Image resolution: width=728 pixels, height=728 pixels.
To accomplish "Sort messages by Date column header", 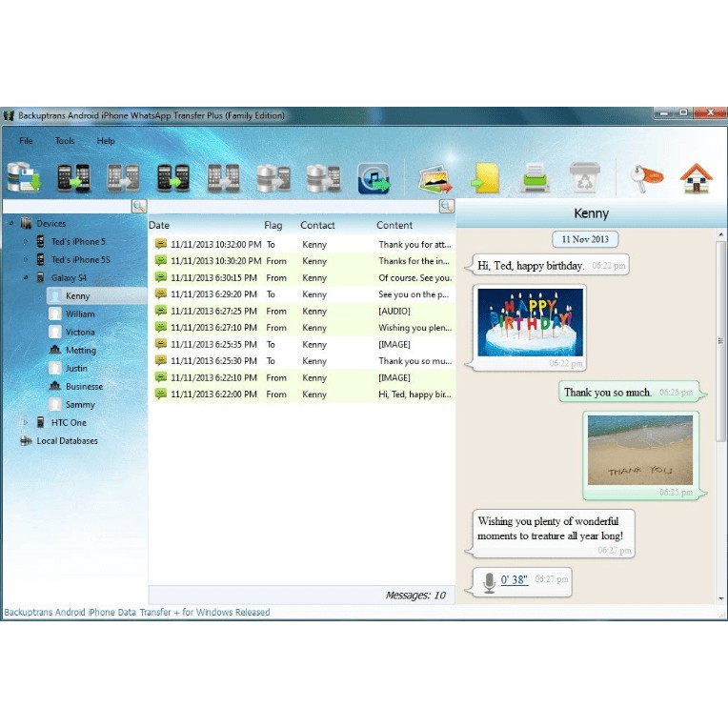I will [x=160, y=226].
